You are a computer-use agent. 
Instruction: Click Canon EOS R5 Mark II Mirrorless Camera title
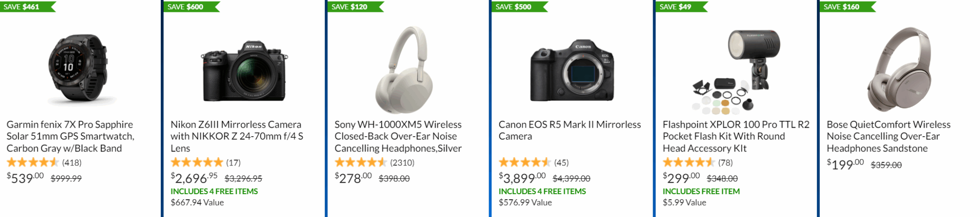click(x=569, y=130)
